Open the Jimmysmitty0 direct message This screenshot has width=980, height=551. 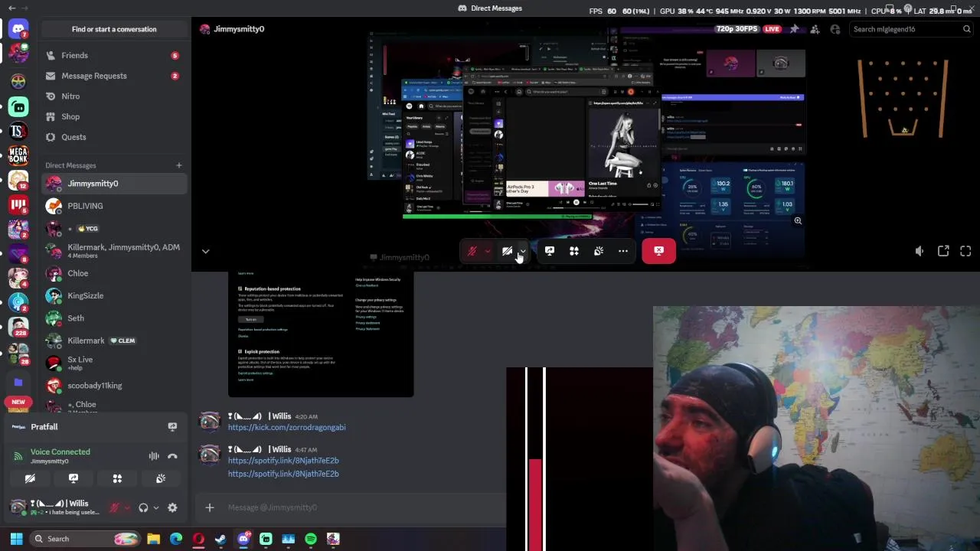click(x=114, y=184)
